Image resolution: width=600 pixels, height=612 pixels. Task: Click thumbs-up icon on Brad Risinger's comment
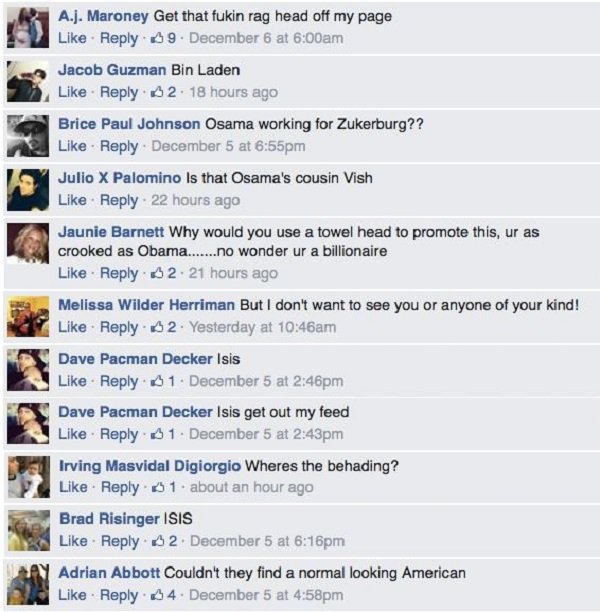tap(158, 541)
